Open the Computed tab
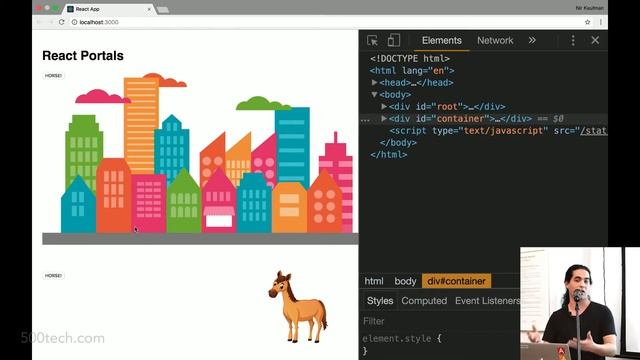 pyautogui.click(x=424, y=301)
